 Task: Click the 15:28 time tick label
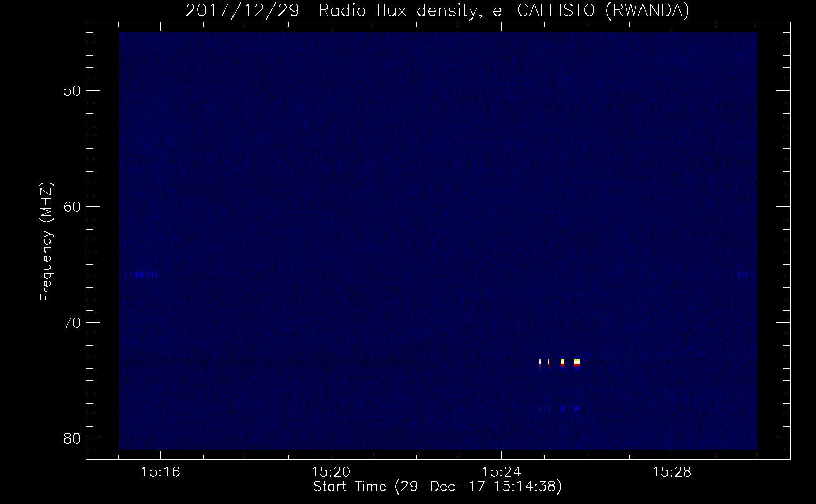672,472
